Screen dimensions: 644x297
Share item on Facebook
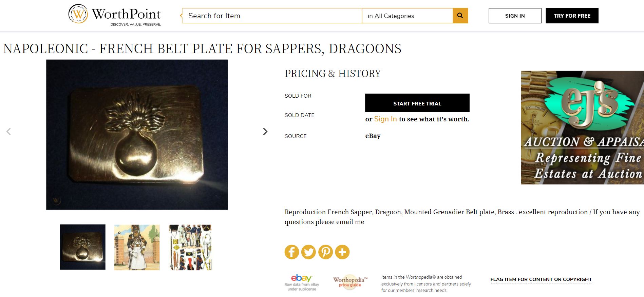pyautogui.click(x=291, y=252)
